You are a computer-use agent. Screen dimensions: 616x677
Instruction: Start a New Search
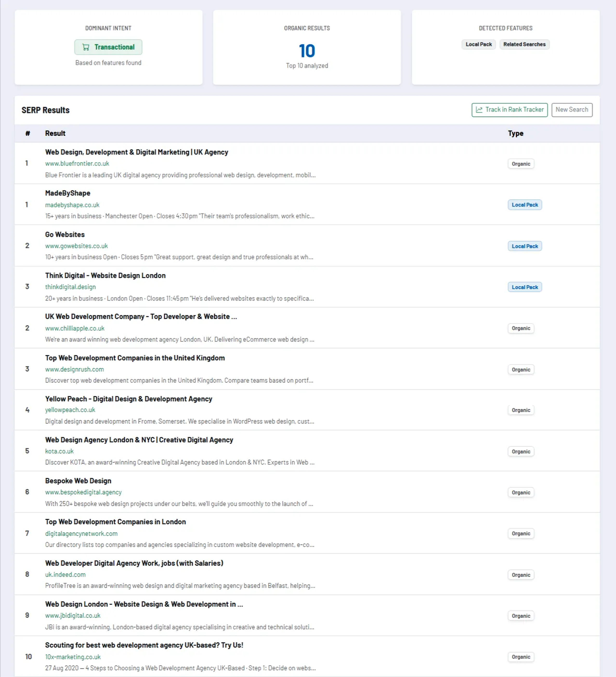[x=572, y=110]
